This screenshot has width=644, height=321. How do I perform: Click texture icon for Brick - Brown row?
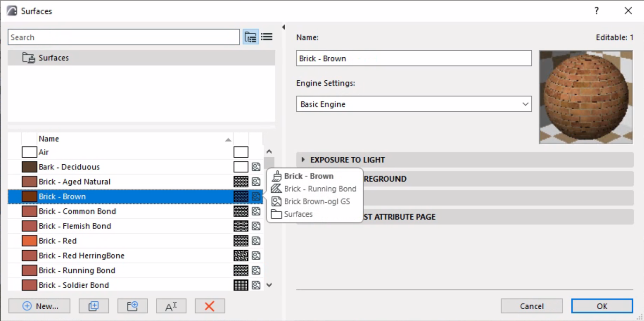(256, 196)
